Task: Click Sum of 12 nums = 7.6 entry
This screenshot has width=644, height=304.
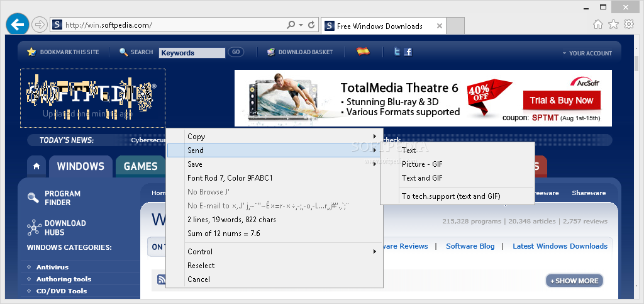Action: 274,234
